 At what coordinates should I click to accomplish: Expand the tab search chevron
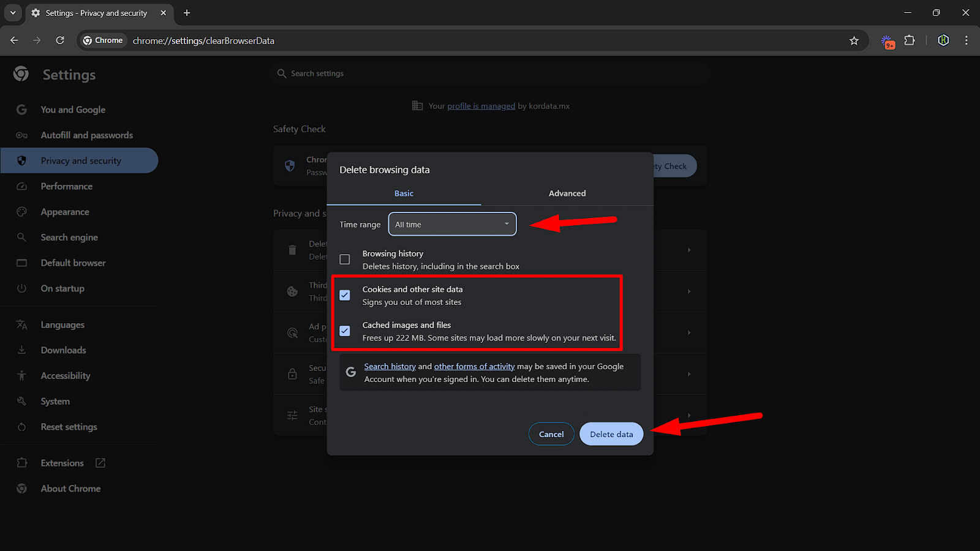click(13, 13)
